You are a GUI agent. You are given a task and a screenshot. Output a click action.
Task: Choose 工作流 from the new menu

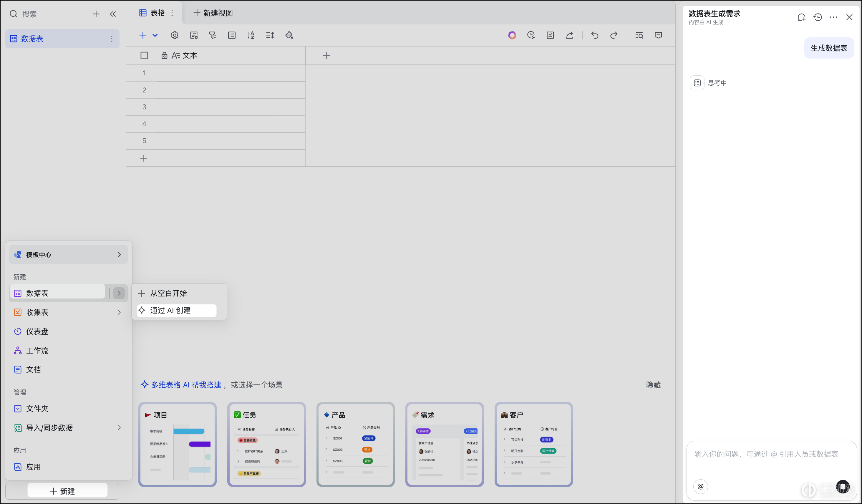pyautogui.click(x=68, y=350)
